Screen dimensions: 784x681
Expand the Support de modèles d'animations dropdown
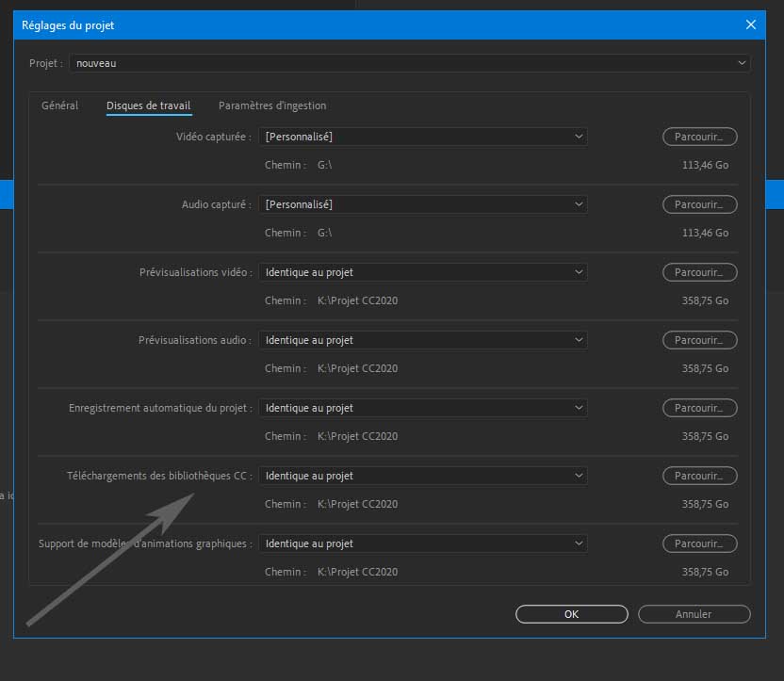423,543
